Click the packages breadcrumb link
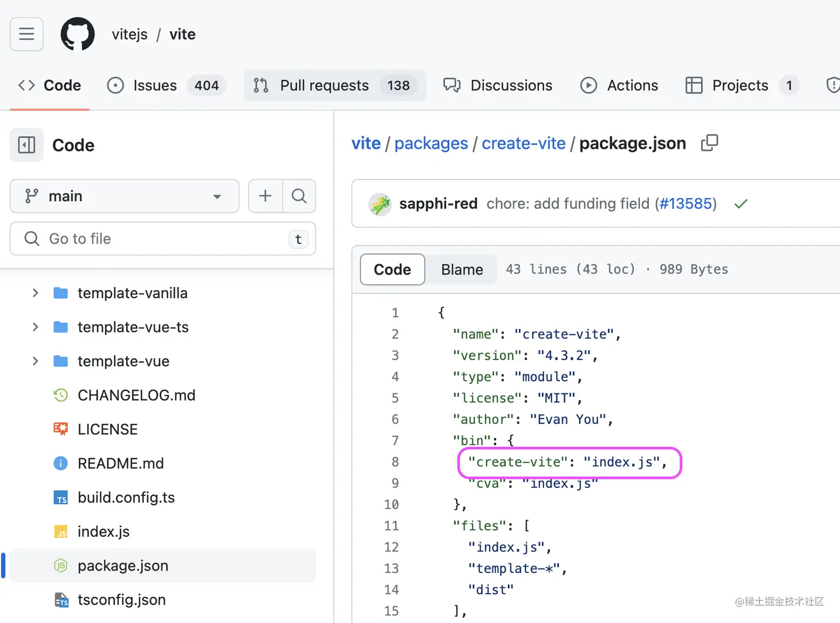Screen dimensions: 840x623 pos(431,143)
